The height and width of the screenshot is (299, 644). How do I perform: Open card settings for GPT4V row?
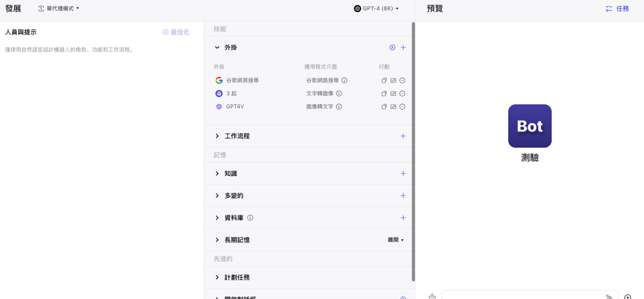tap(393, 107)
